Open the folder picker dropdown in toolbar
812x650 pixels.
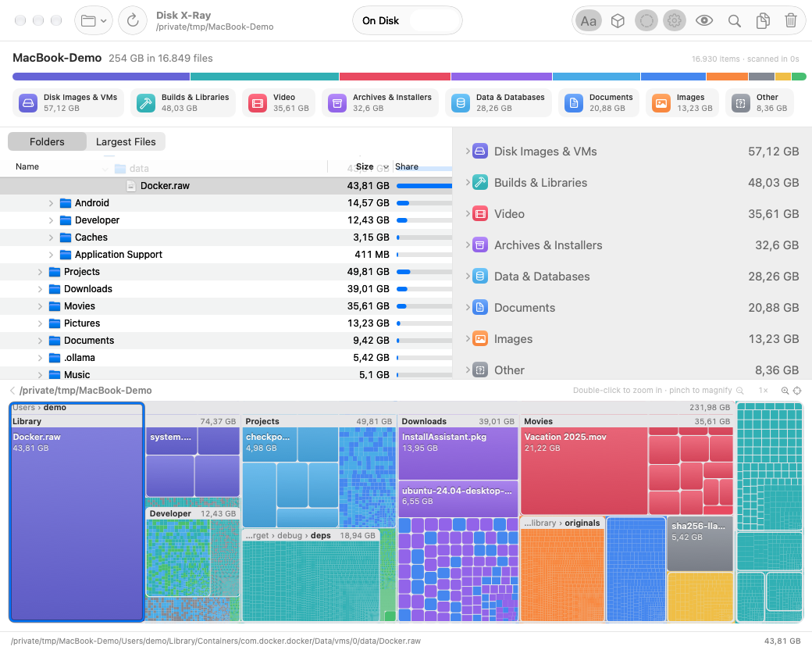click(x=94, y=21)
